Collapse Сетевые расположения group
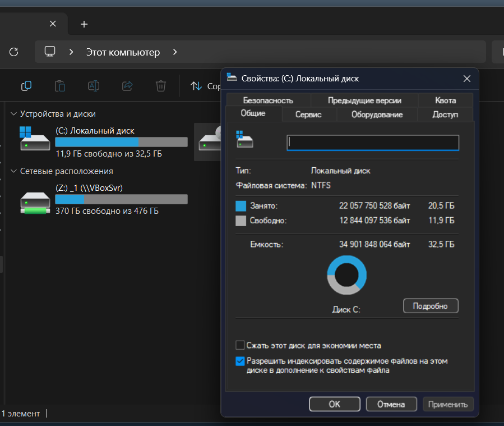 tap(13, 171)
